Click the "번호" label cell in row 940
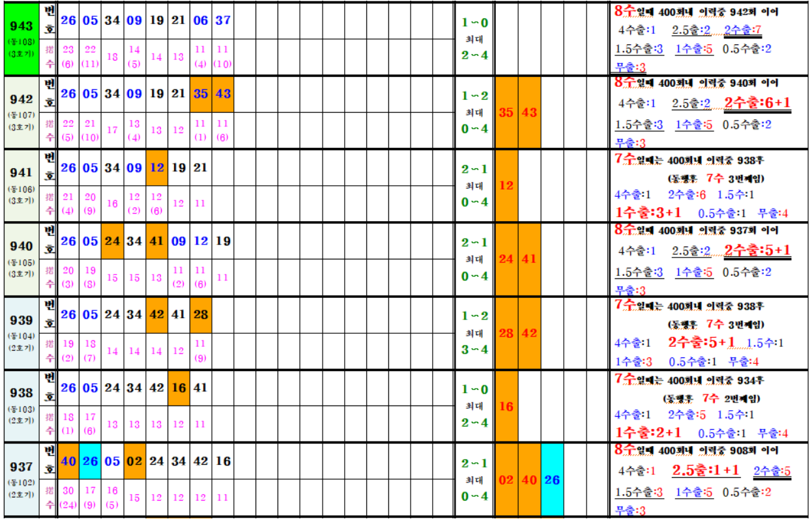 [50, 241]
